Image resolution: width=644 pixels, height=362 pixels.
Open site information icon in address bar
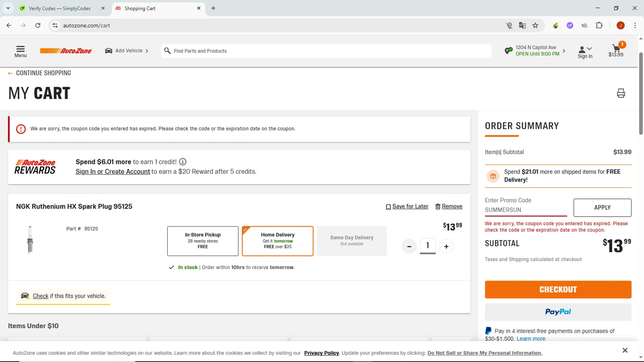click(x=55, y=25)
